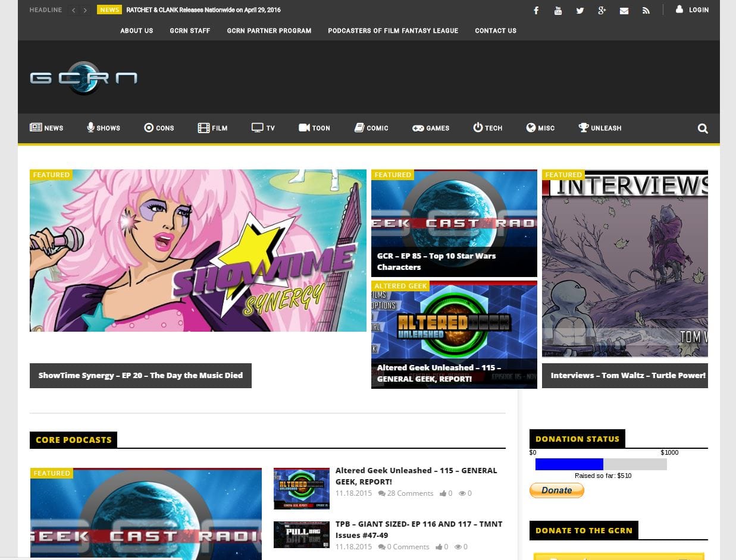Viewport: 736px width, 560px height.
Task: Open the TOON menu
Action: point(314,128)
